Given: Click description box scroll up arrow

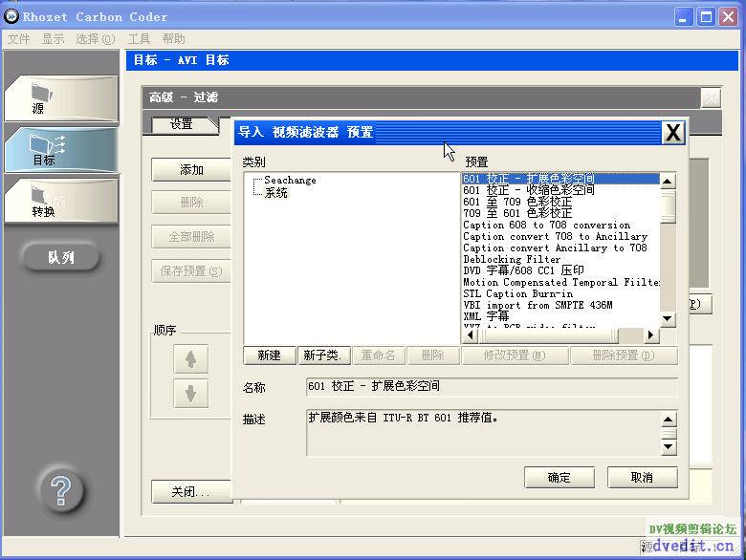Looking at the screenshot, I should 669,420.
